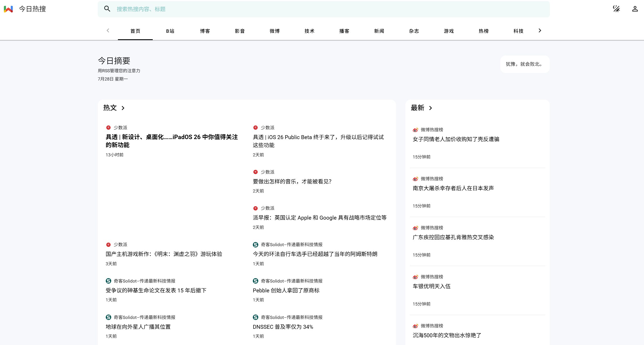Click Solidot icon above 地球在向外星人 article
The width and height of the screenshot is (644, 345).
pyautogui.click(x=108, y=317)
